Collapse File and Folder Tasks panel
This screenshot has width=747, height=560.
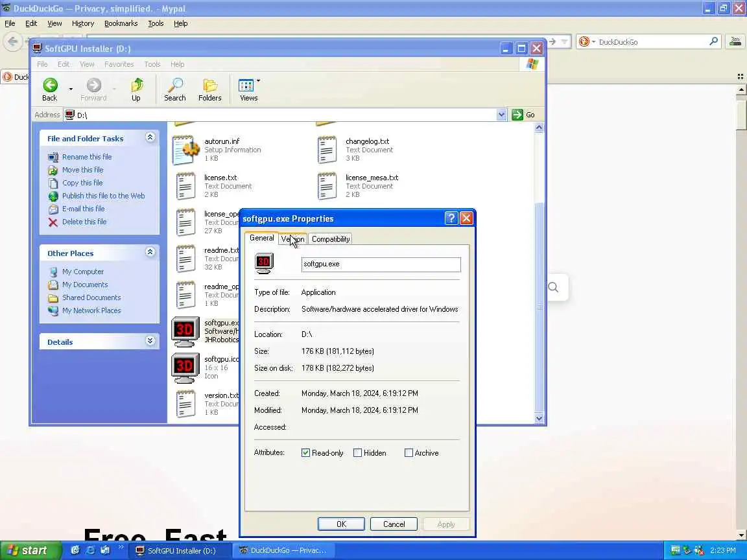tap(150, 137)
